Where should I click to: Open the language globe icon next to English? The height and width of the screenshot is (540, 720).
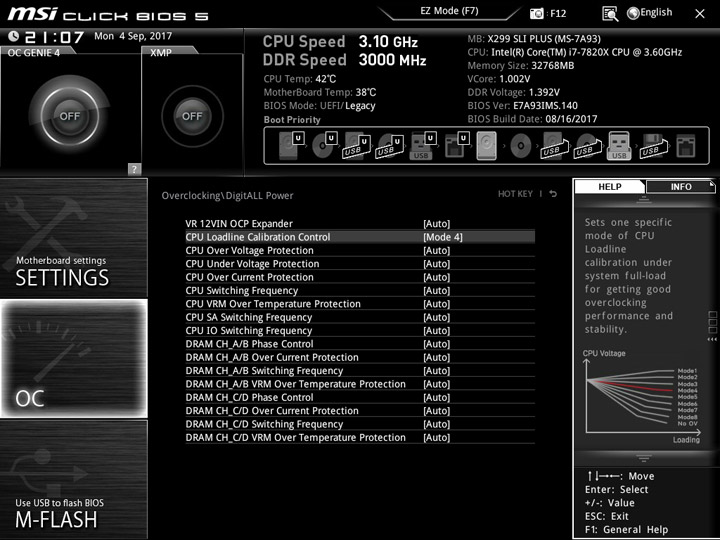coord(633,13)
